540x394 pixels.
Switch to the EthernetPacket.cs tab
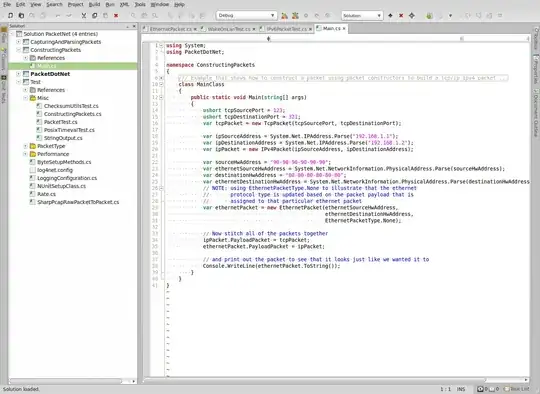tap(170, 29)
